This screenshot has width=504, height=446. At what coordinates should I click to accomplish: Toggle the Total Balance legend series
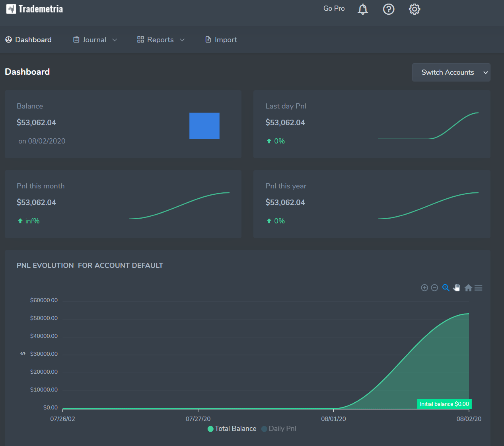pyautogui.click(x=232, y=429)
